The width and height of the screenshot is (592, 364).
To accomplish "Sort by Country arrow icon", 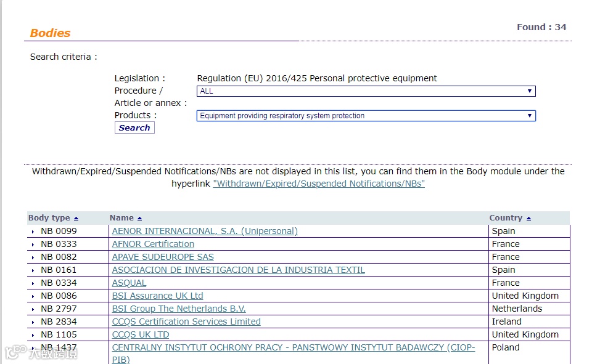I will coord(528,219).
